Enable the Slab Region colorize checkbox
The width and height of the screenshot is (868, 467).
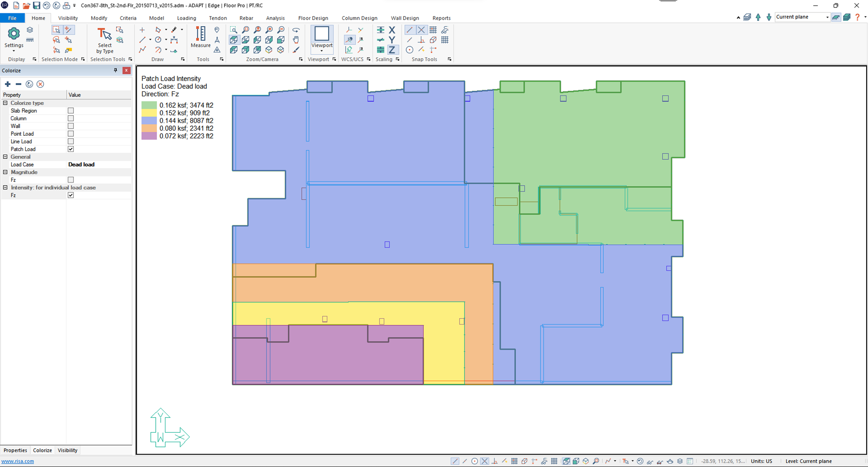[x=71, y=111]
